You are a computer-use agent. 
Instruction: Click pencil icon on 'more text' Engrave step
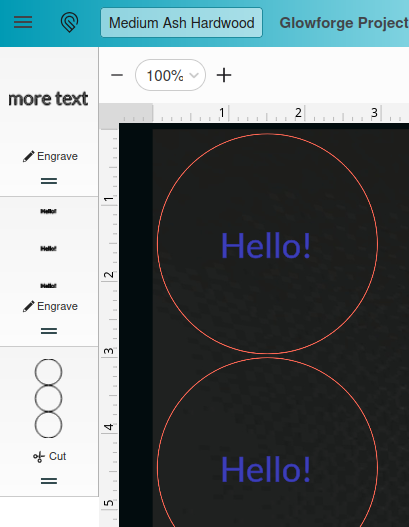(x=29, y=156)
